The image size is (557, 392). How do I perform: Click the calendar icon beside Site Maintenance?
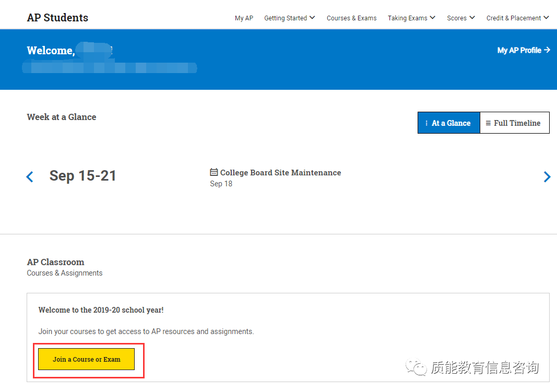pos(214,172)
